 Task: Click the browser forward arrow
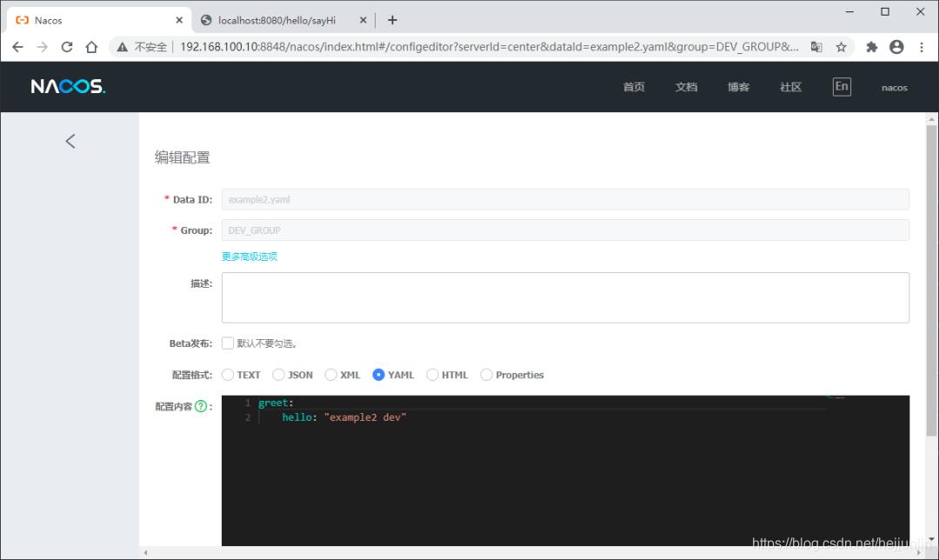coord(42,47)
